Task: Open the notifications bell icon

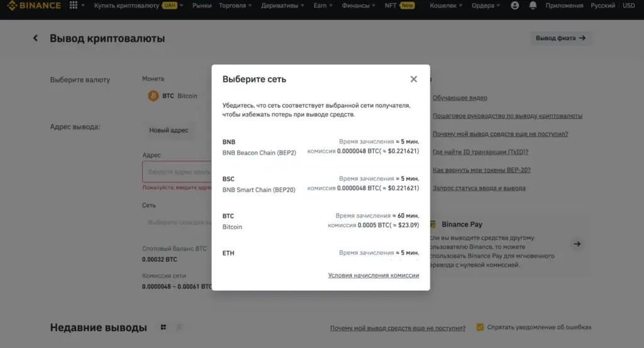Action: point(533,6)
